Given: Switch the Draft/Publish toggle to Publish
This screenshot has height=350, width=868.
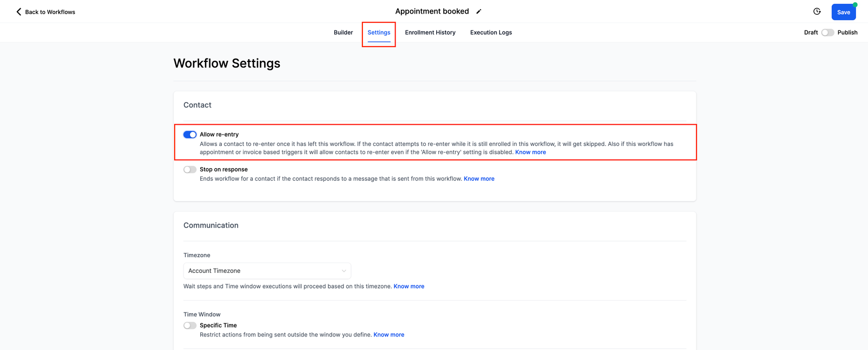Looking at the screenshot, I should (827, 33).
